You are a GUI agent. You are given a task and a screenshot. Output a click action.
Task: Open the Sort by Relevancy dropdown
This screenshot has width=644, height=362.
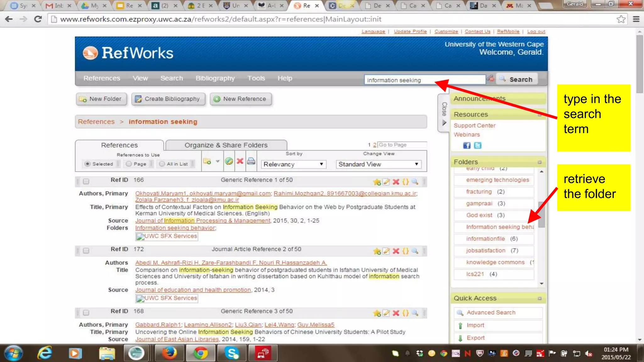[x=293, y=164]
